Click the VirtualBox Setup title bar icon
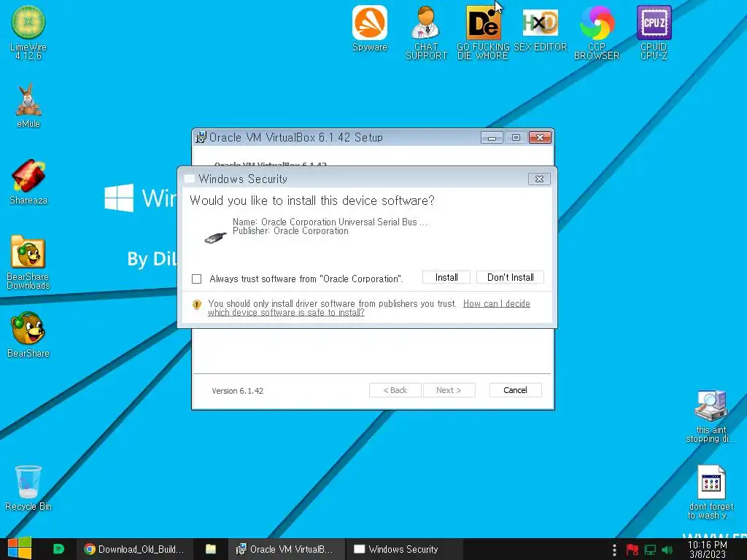 (x=201, y=137)
